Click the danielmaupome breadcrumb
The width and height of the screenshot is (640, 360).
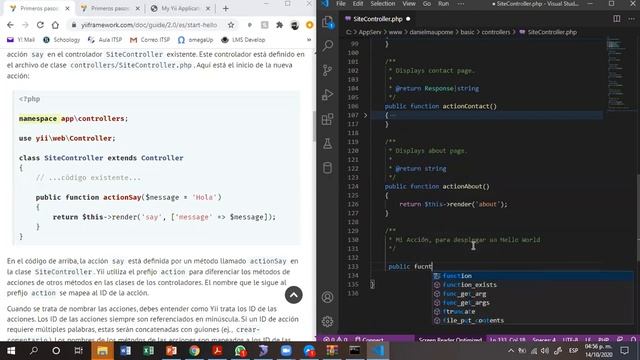pyautogui.click(x=431, y=32)
